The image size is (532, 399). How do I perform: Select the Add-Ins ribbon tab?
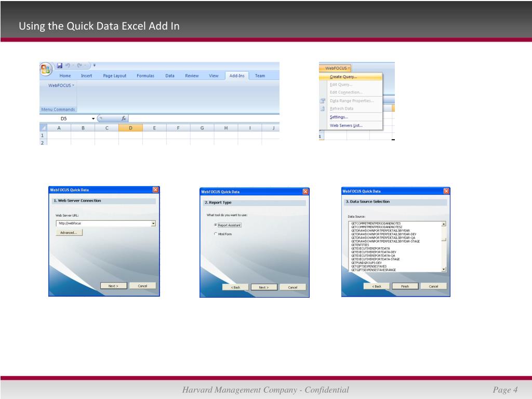(237, 76)
